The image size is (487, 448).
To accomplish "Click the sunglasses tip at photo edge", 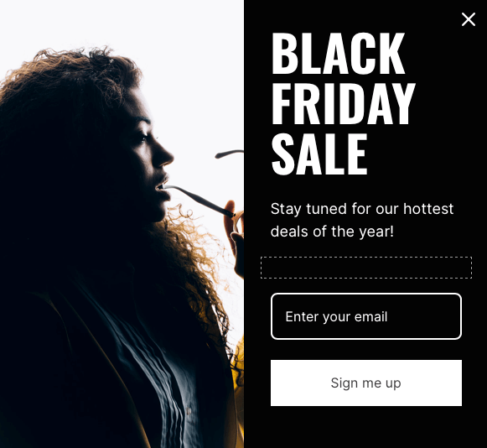I will [229, 154].
